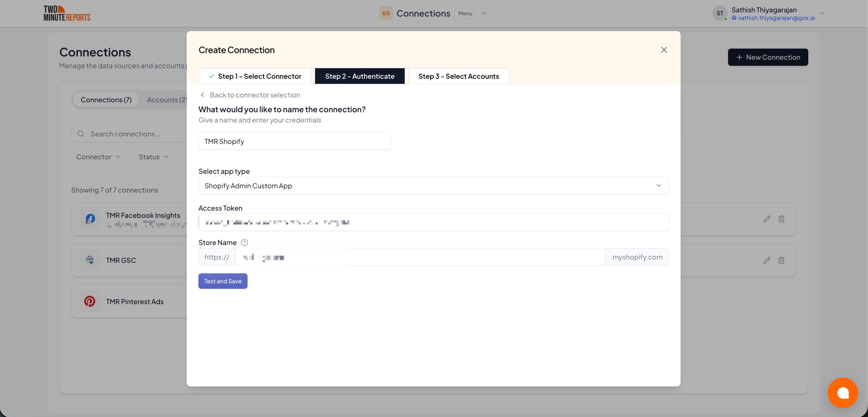Expand the Status filter dropdown
The height and width of the screenshot is (417, 868).
(153, 157)
